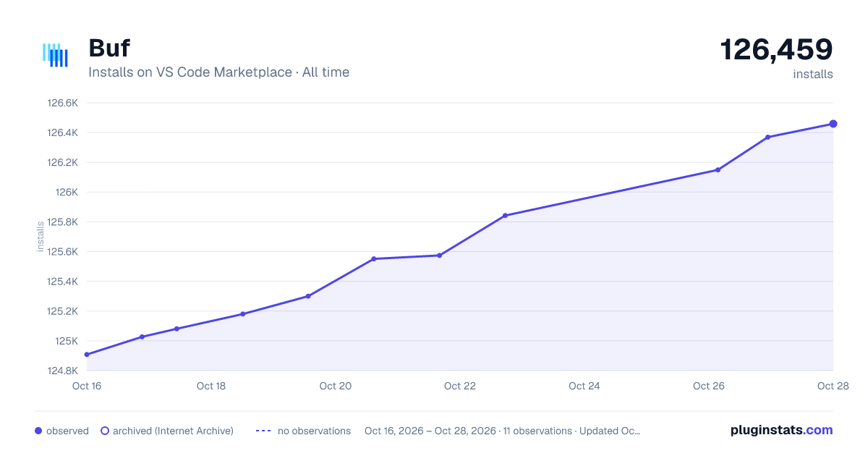This screenshot has width=868, height=456.
Task: Click the 126,459 installs total
Action: (776, 49)
